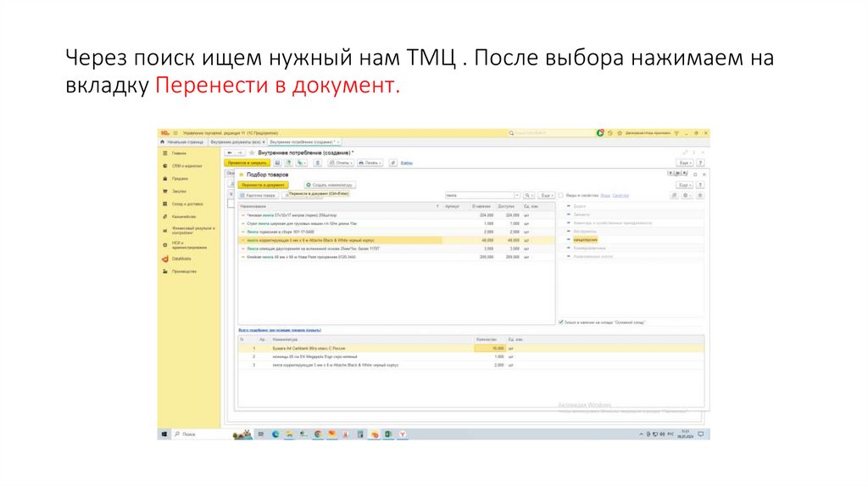Viewport: 868px width, 487px height.
Task: Click the Всего подобрано позиций товаров link
Action: click(280, 330)
